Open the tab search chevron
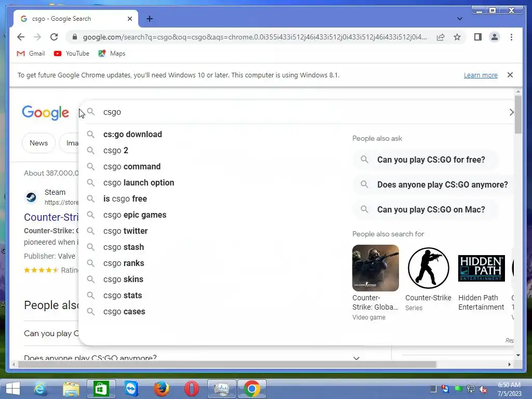Image resolution: width=532 pixels, height=399 pixels. tap(459, 19)
